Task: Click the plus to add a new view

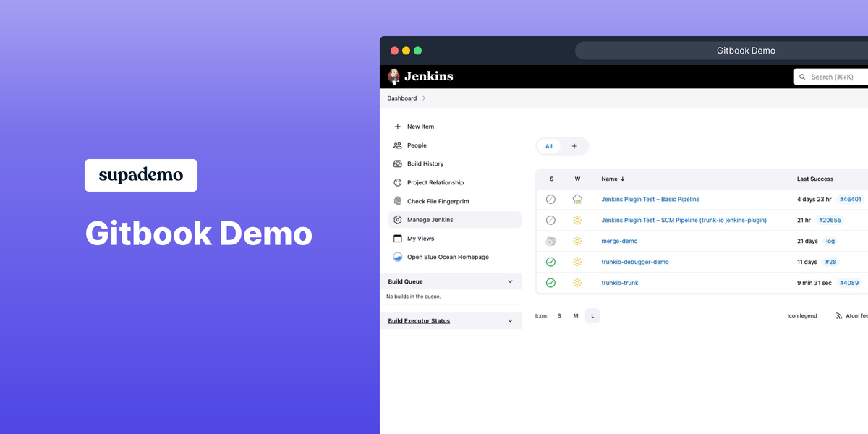Action: click(x=573, y=146)
